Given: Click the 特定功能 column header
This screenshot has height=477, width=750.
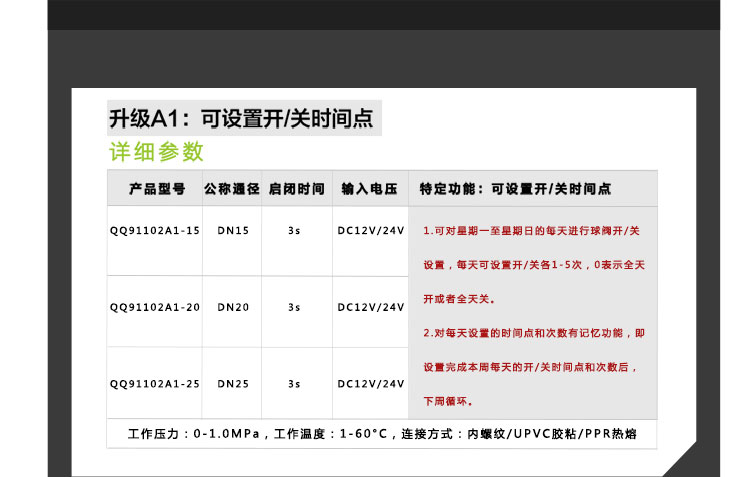Looking at the screenshot, I should click(515, 188).
